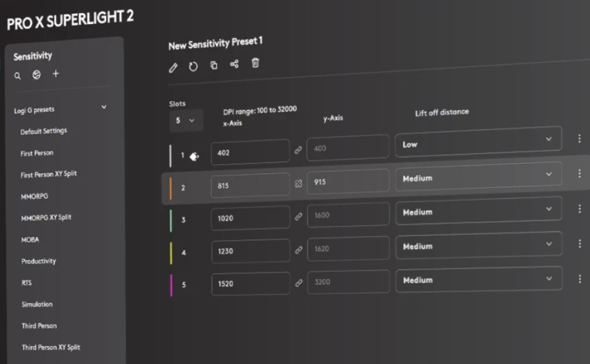This screenshot has height=364, width=590.
Task: Open the Slots count dropdown showing 5
Action: (186, 120)
